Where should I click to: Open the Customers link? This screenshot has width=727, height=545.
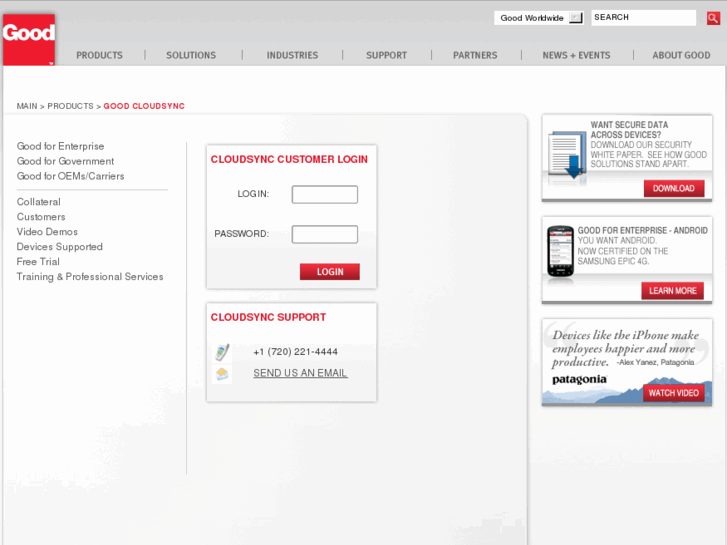(x=41, y=217)
